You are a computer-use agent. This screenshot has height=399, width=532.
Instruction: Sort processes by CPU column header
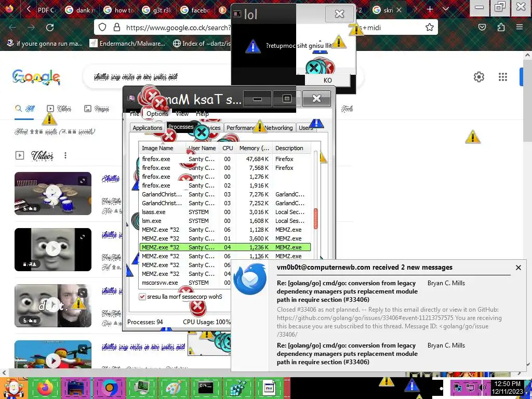228,148
